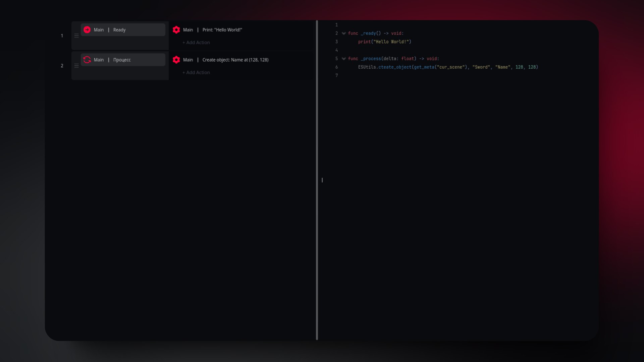Screen dimensions: 644x362
Task: Grab the drag handle of event 1
Action: 76,36
